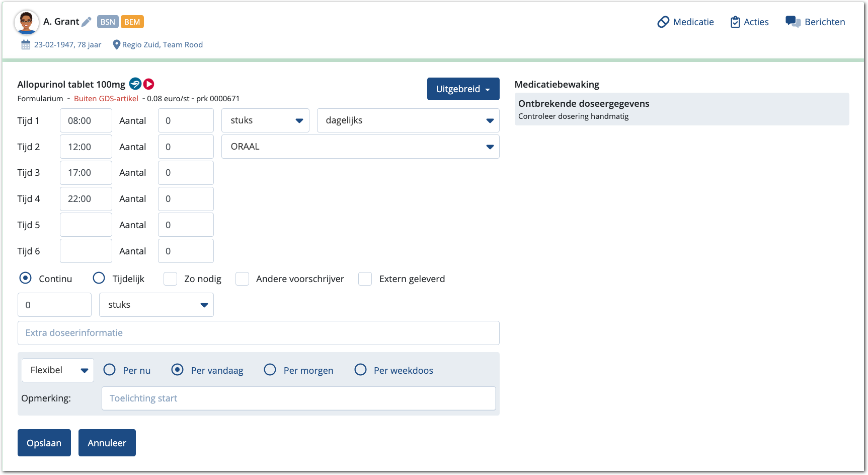Save the prescription with Opslaan
The height and width of the screenshot is (475, 868).
pyautogui.click(x=44, y=443)
